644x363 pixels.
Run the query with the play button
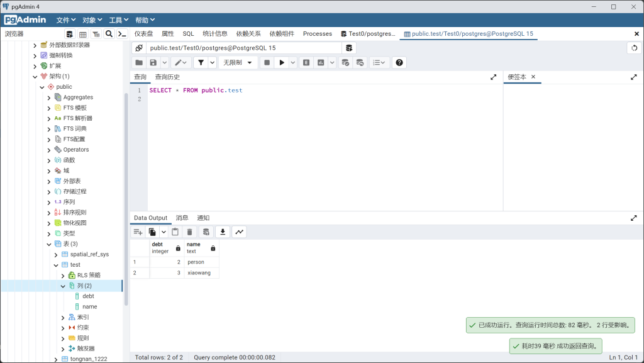pyautogui.click(x=282, y=62)
